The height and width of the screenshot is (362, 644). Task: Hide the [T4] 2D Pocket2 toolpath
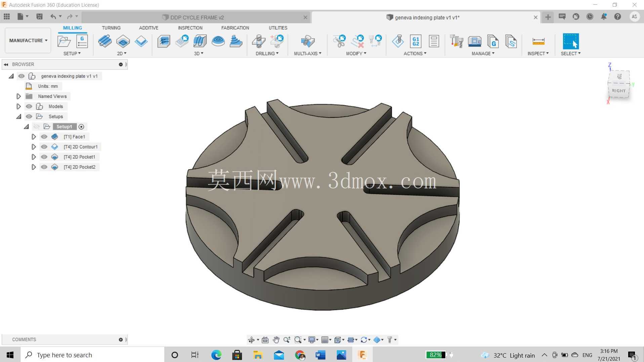tap(44, 167)
